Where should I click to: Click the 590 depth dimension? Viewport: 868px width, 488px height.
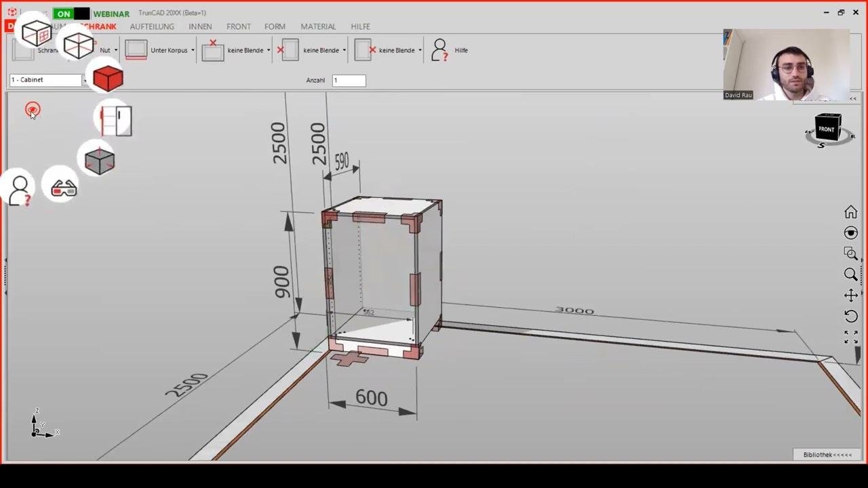pyautogui.click(x=341, y=161)
